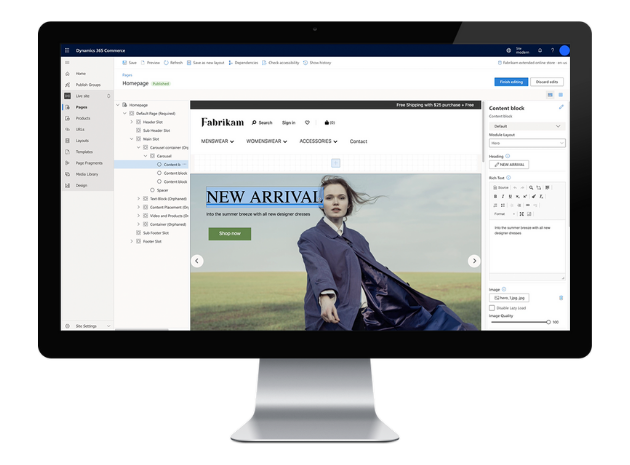
Task: Click the Pages breadcrumb link
Action: pos(127,75)
